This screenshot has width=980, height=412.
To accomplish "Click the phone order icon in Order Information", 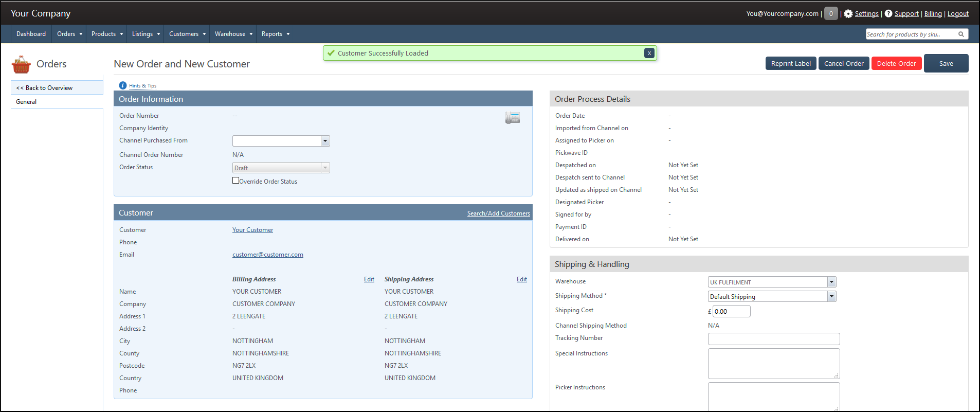I will point(513,118).
